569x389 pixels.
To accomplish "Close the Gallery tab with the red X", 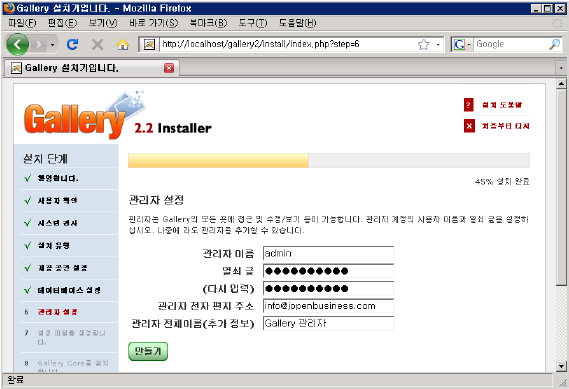I will [169, 68].
